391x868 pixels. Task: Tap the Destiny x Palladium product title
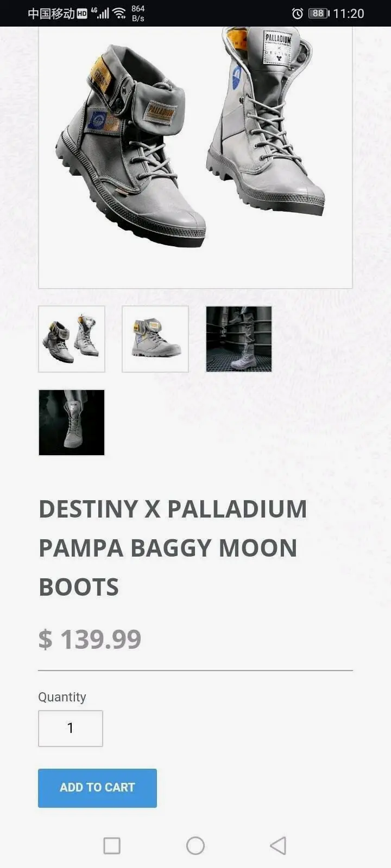[173, 548]
